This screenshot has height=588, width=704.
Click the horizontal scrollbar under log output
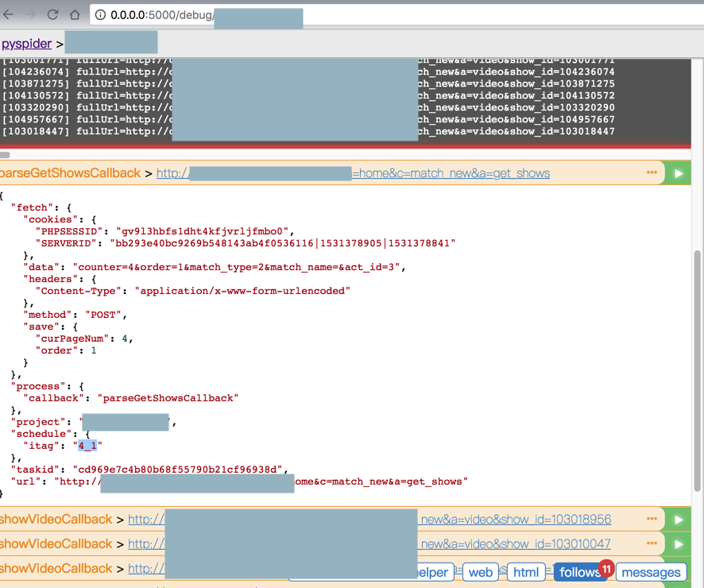coord(5,155)
